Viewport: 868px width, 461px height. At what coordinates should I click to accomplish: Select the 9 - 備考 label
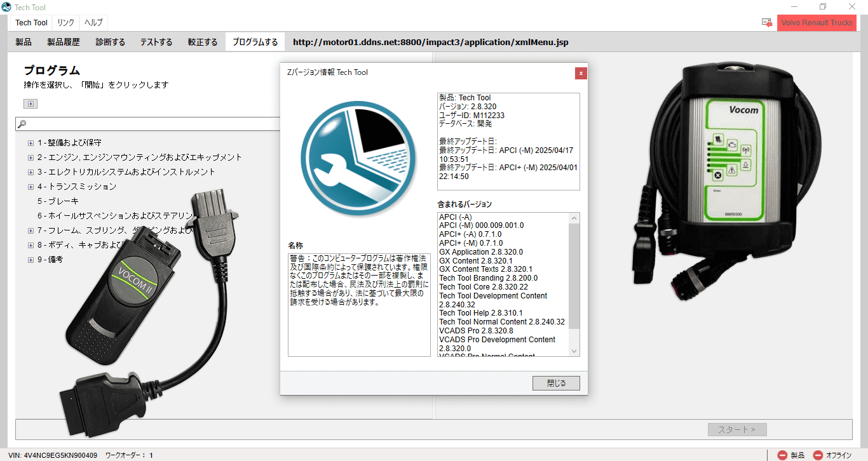pos(50,260)
